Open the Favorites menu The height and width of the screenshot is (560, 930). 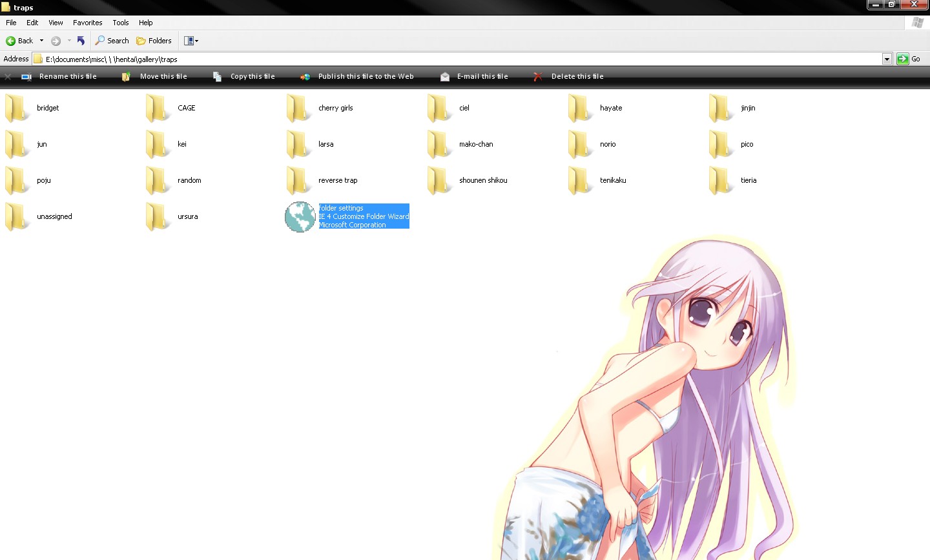click(x=87, y=23)
